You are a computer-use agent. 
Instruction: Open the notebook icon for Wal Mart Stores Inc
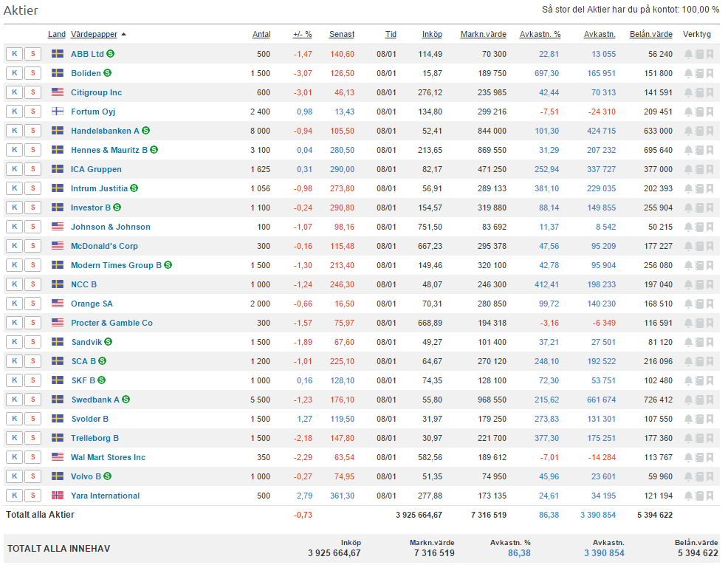(x=699, y=457)
